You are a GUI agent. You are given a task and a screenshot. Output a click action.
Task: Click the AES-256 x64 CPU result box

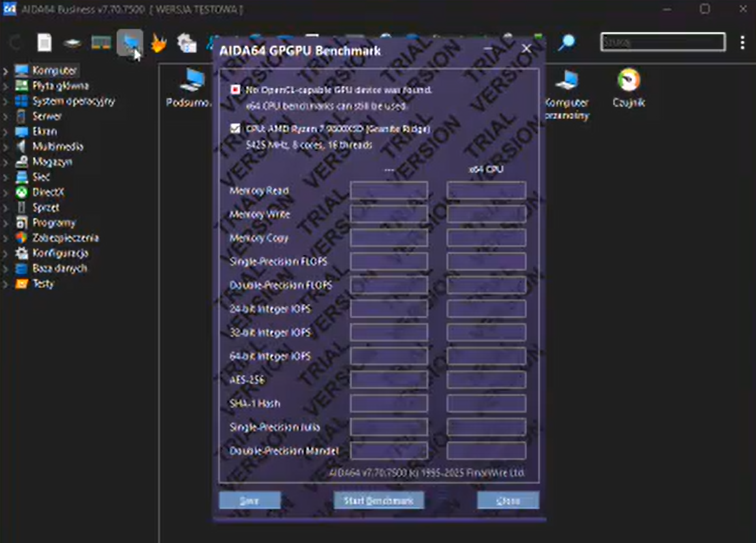click(x=486, y=380)
